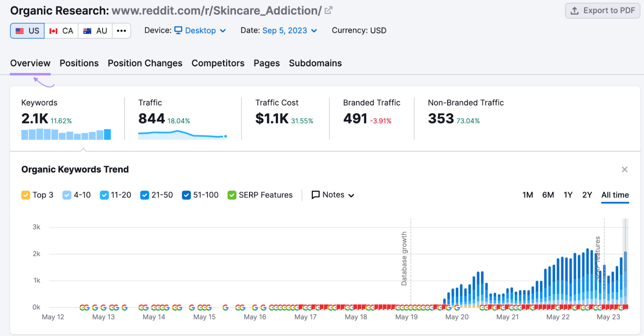Select the US database flag button
644x336 pixels.
click(27, 31)
